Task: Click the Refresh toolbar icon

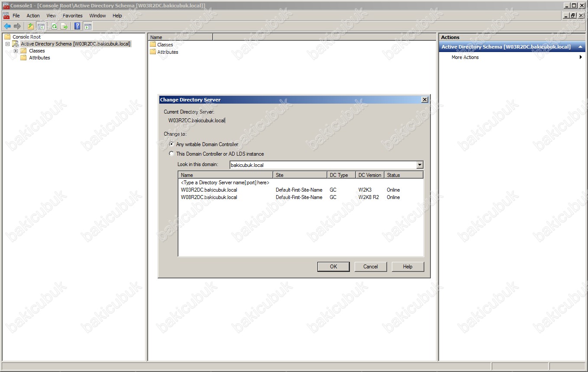Action: click(x=54, y=26)
